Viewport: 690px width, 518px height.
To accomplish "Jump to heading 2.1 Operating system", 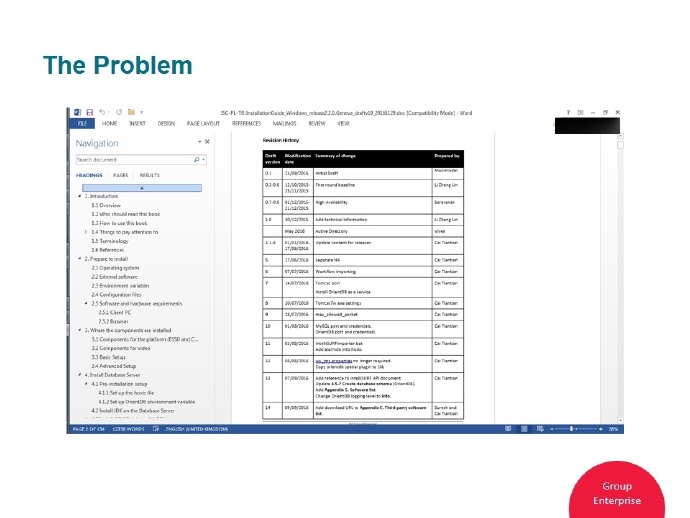I will point(114,268).
